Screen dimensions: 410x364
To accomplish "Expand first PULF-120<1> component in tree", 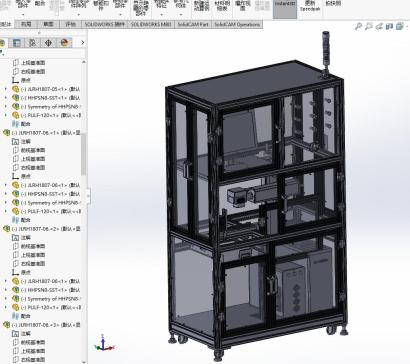I will point(6,115).
